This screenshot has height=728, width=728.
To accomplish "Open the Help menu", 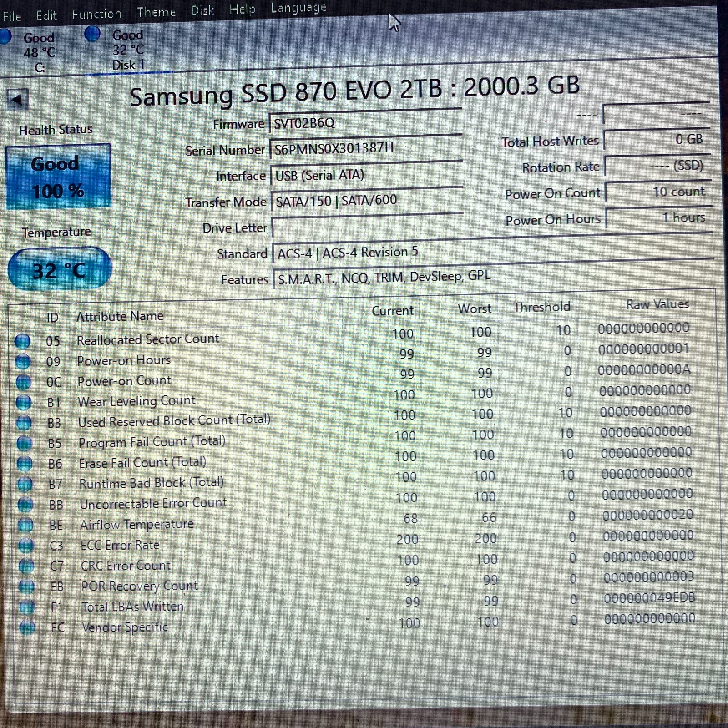I will click(x=242, y=9).
